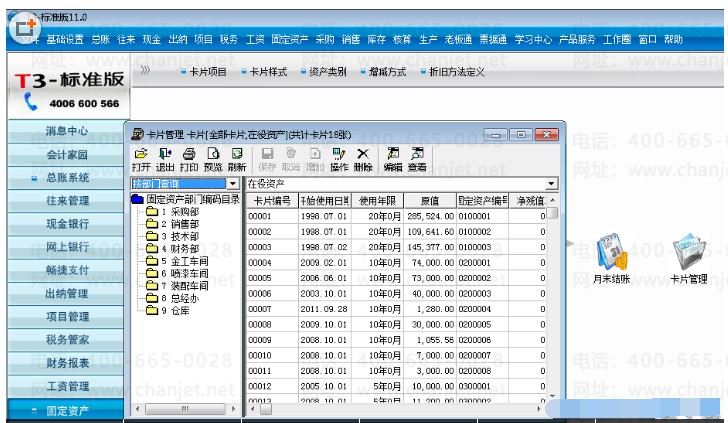The height and width of the screenshot is (423, 728).
Task: Open the 工资 menu
Action: click(255, 39)
